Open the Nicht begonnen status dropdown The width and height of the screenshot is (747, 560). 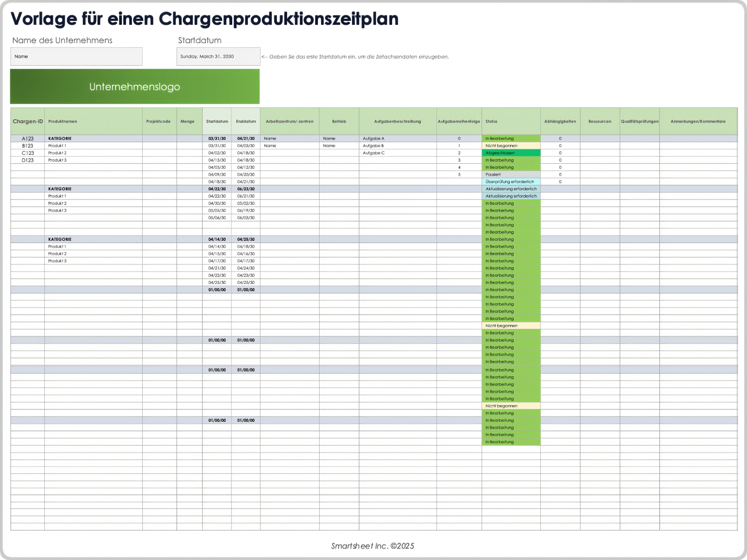[x=511, y=145]
